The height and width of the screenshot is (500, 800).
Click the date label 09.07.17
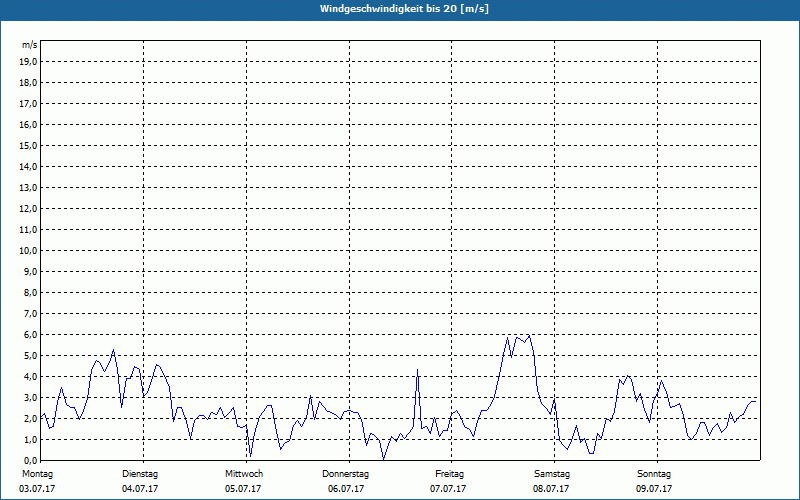[x=654, y=489]
